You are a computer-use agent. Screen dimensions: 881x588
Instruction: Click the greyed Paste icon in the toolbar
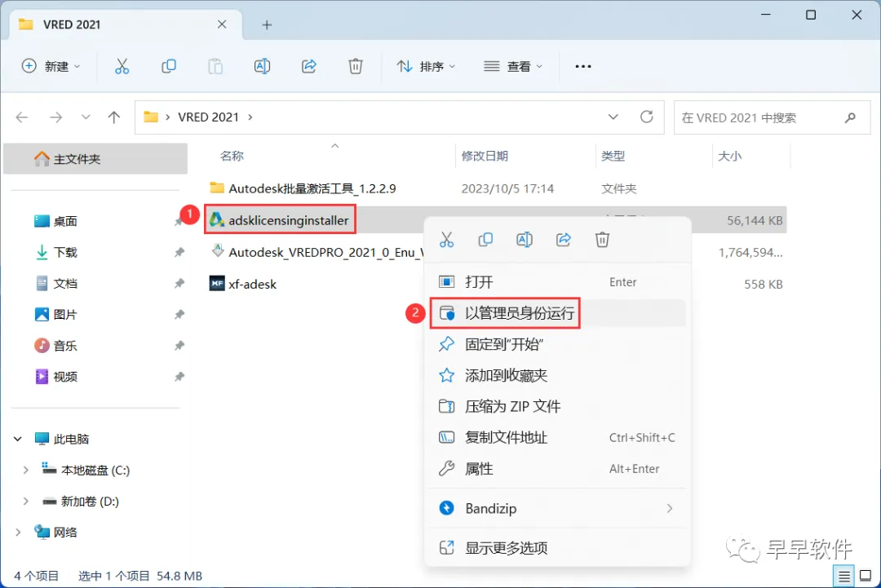[x=215, y=66]
